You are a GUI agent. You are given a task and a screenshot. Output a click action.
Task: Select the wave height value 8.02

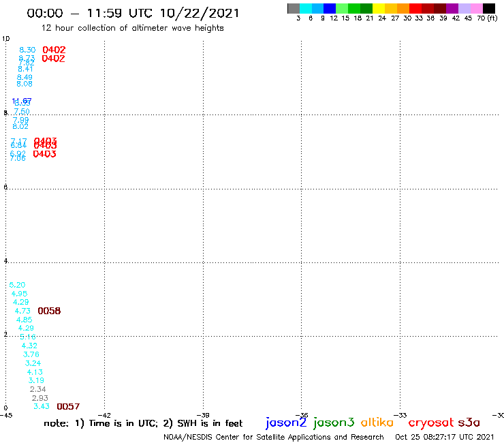coord(20,127)
